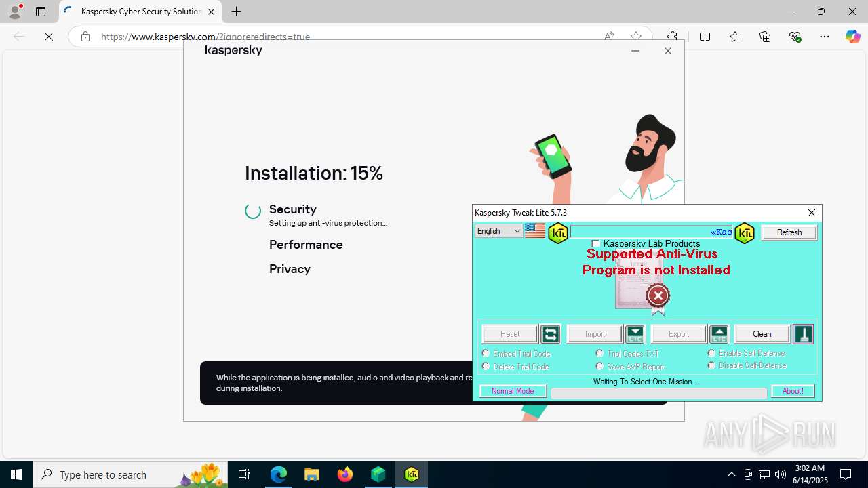Click the Refresh button in Kaspersky Tweak
This screenshot has height=488, width=868.
789,232
